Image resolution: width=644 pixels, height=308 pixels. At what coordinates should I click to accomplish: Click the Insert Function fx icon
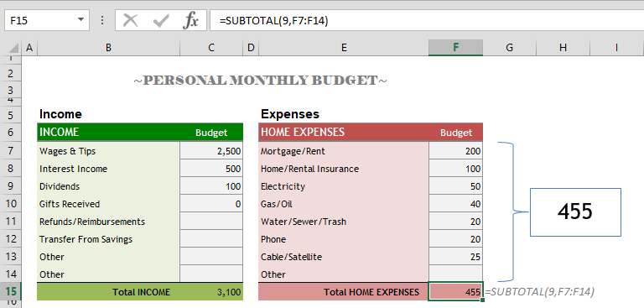point(190,20)
